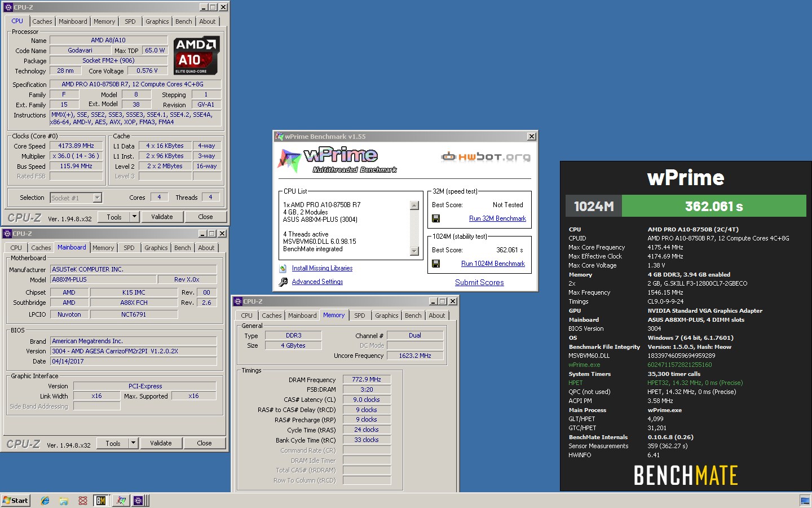This screenshot has width=812, height=508.
Task: Click the HWBOT.org logo in wPrime
Action: (486, 157)
